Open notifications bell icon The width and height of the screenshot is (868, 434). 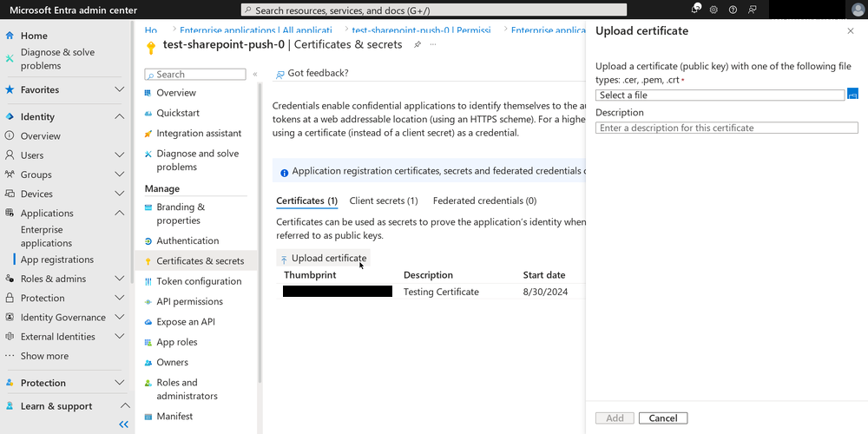[x=696, y=10]
